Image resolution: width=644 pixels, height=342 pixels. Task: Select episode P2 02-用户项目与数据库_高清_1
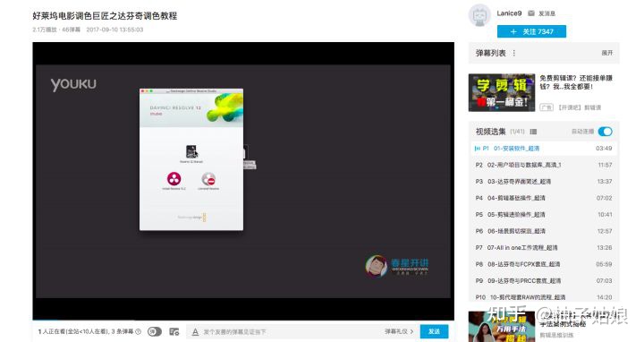pos(544,165)
